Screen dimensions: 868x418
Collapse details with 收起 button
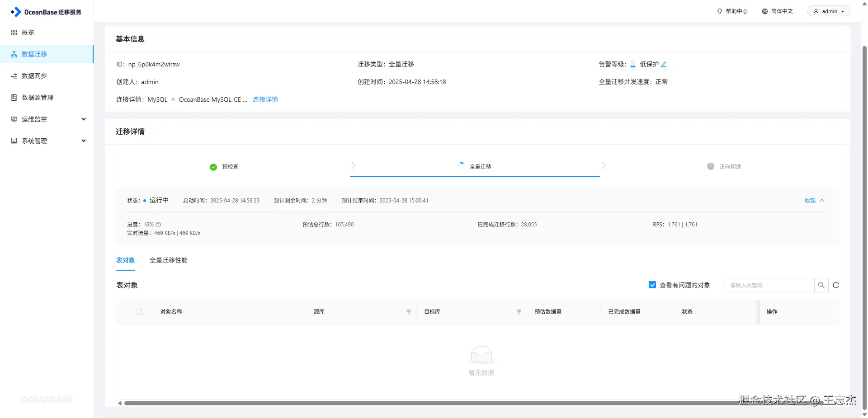click(x=814, y=201)
